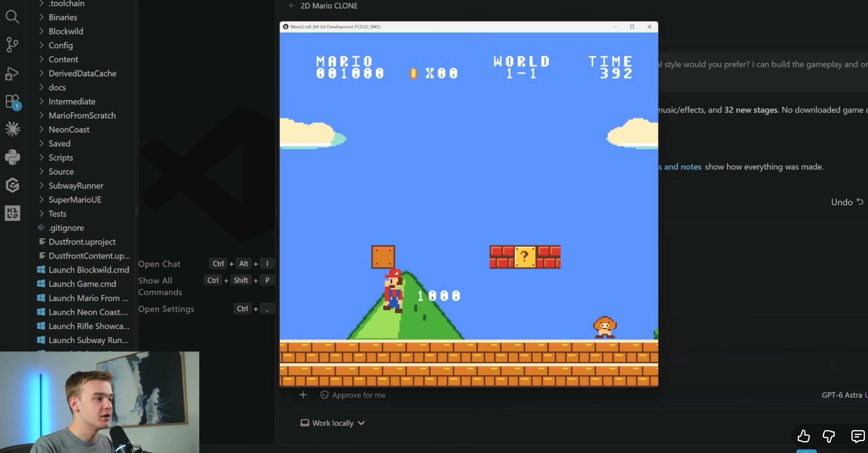Open the Extensions view with update badge
Image resolution: width=868 pixels, height=453 pixels.
pyautogui.click(x=13, y=101)
